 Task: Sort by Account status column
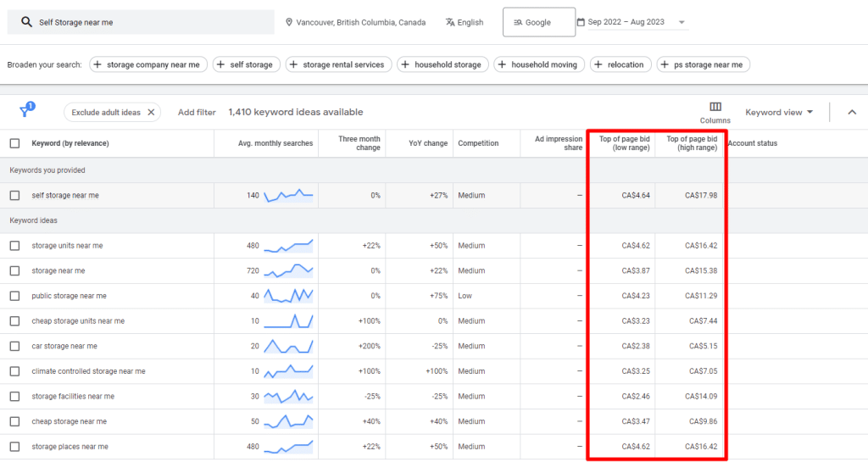(x=753, y=143)
